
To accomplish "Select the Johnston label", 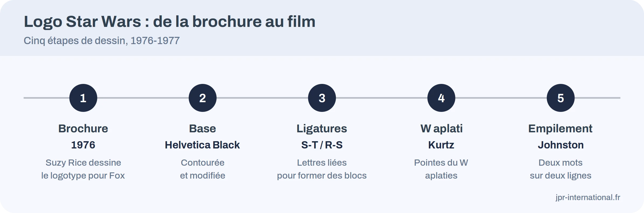I will pyautogui.click(x=561, y=145).
